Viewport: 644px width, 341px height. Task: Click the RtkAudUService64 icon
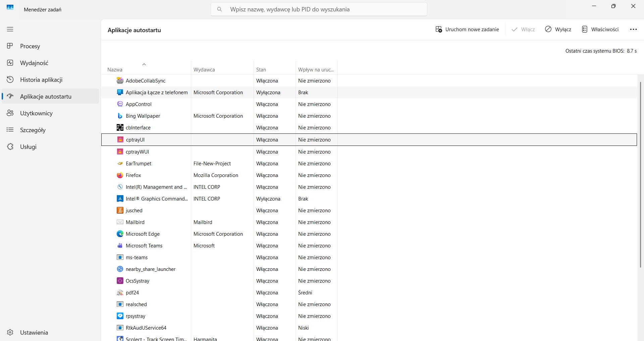tap(120, 328)
